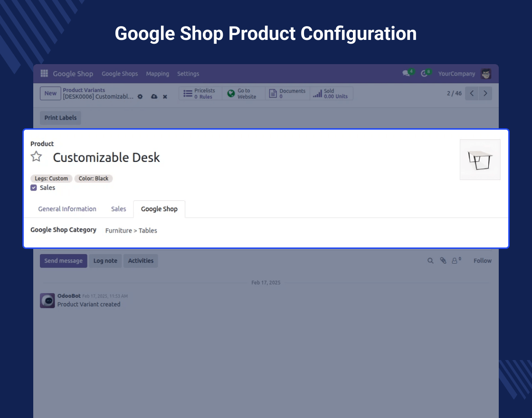532x418 pixels.
Task: Select the Google Shop tab
Action: click(x=159, y=209)
